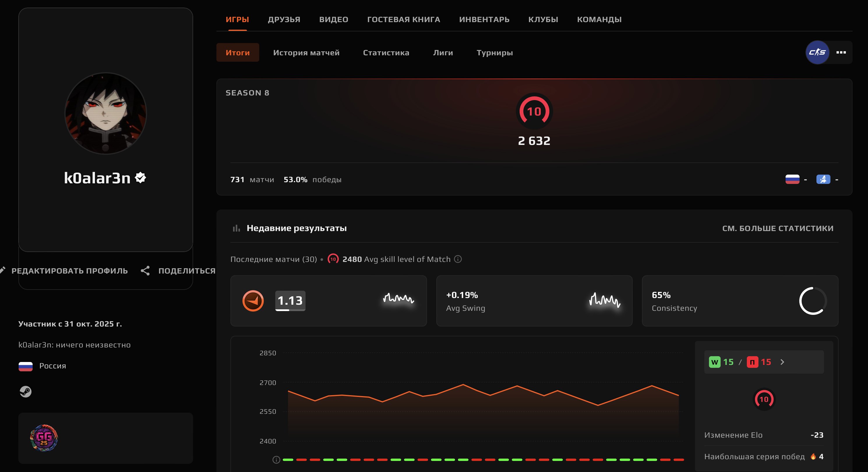The height and width of the screenshot is (472, 868).
Task: Open the КОМАНДЫ tab
Action: (x=599, y=19)
